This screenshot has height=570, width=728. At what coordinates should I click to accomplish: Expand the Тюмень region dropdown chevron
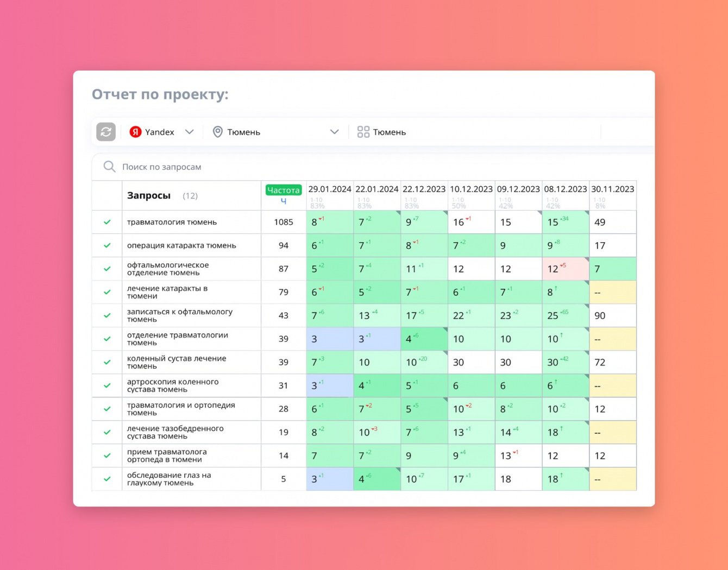[334, 132]
